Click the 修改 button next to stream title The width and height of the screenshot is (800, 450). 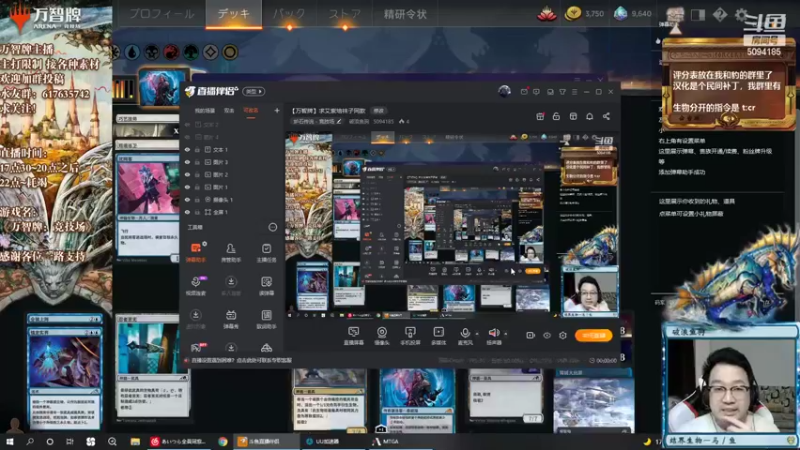(379, 111)
